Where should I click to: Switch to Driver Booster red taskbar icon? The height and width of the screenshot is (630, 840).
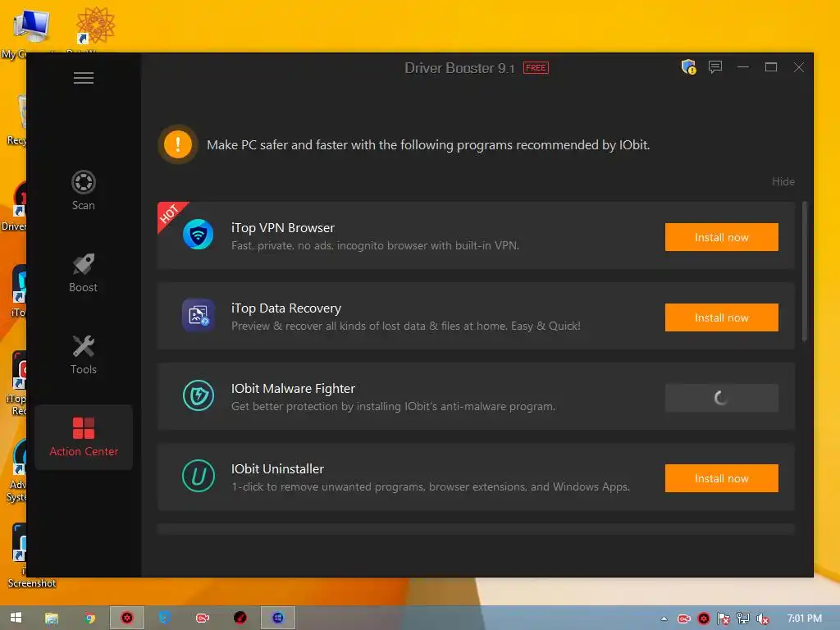pyautogui.click(x=127, y=619)
